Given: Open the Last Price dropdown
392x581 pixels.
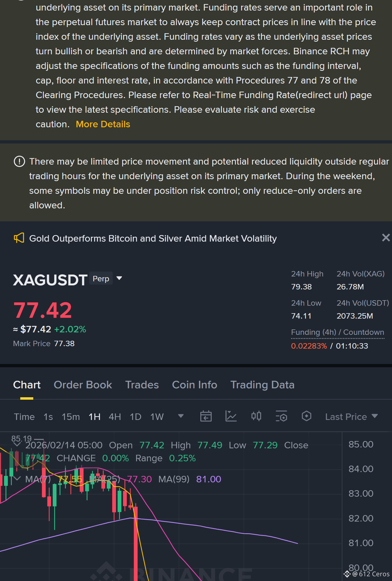Looking at the screenshot, I should [x=351, y=417].
